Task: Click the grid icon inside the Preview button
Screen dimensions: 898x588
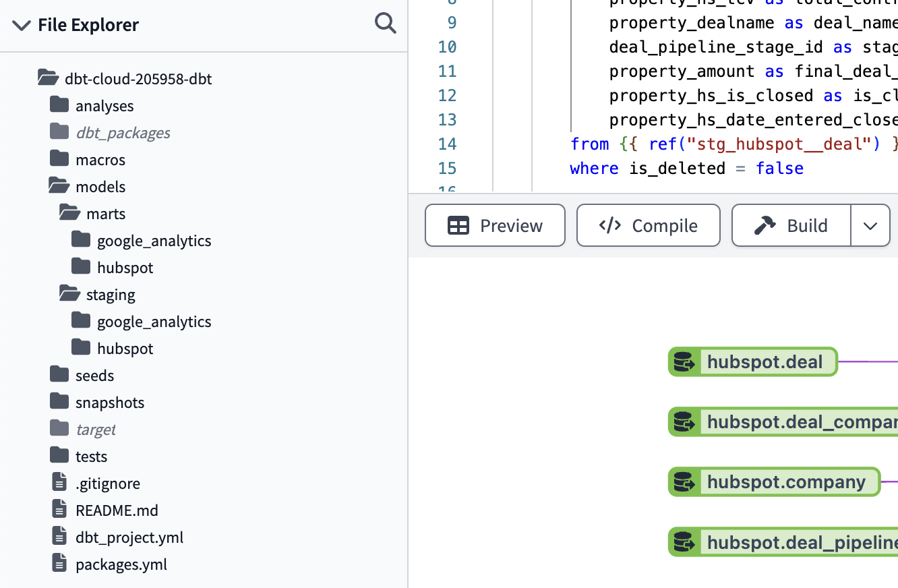Action: point(459,225)
